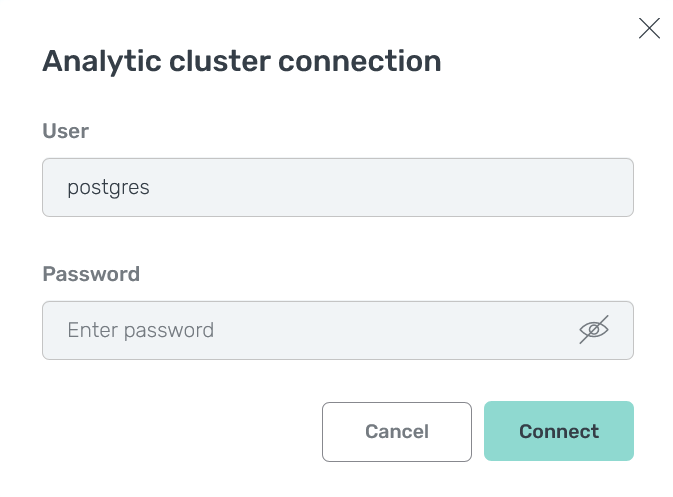Viewport: 673px width, 497px height.
Task: Toggle password visibility eye icon
Action: click(x=594, y=330)
